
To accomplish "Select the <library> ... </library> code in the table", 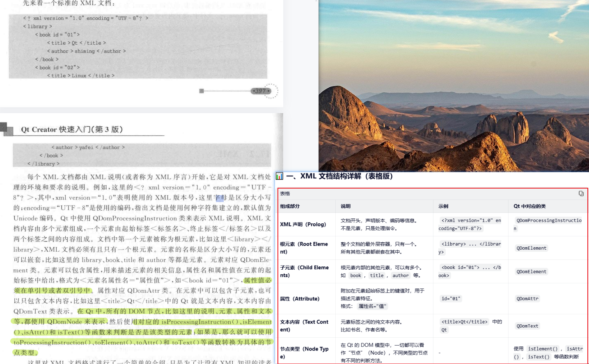I will [470, 248].
